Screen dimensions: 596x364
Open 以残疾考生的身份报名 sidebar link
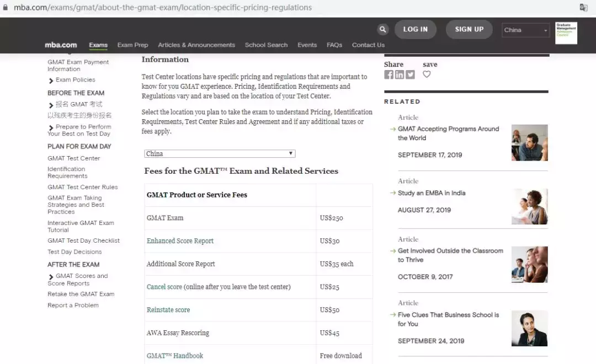point(79,115)
